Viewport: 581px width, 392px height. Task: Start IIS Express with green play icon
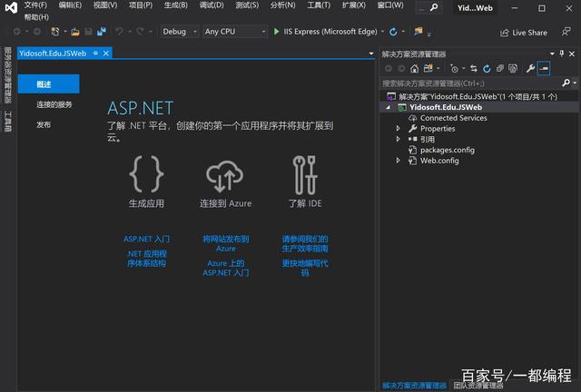point(276,32)
